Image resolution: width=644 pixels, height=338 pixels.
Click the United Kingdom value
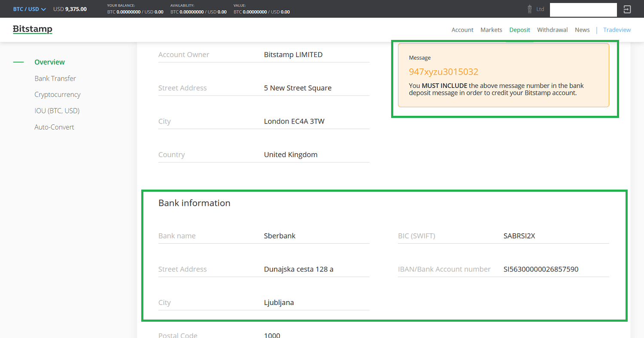coord(291,155)
